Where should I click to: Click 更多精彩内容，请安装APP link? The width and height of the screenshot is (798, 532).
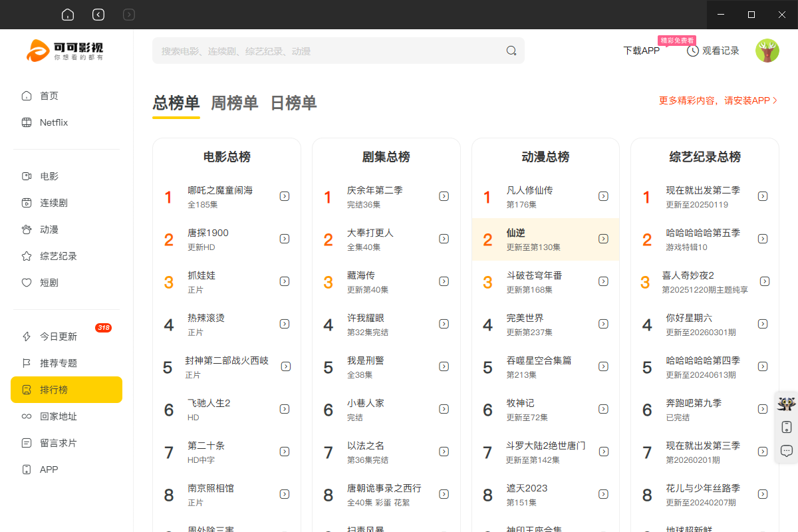tap(718, 100)
